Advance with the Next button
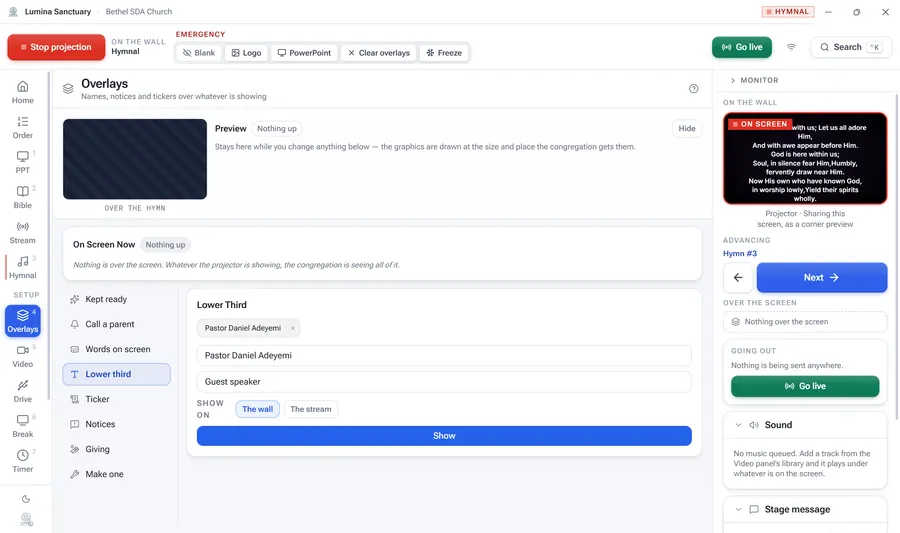 coord(821,278)
